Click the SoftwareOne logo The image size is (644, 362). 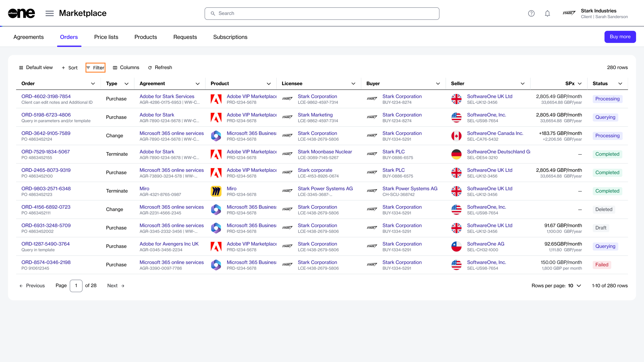22,13
